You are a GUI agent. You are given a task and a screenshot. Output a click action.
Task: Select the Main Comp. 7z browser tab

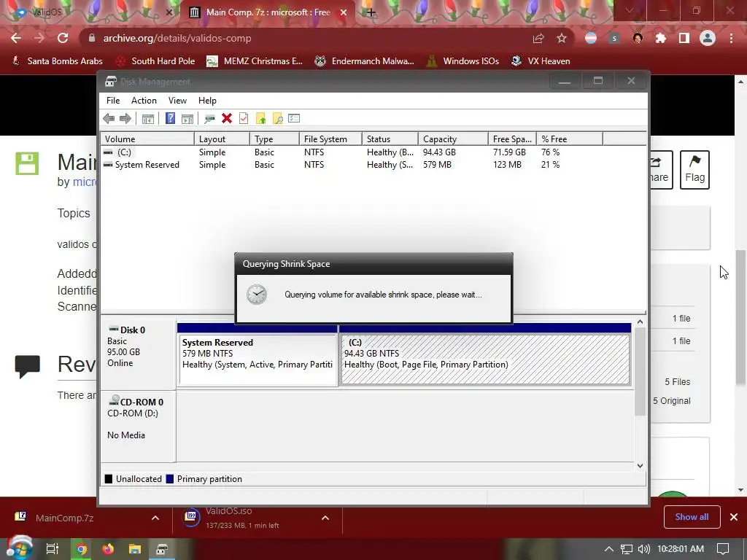pyautogui.click(x=268, y=12)
